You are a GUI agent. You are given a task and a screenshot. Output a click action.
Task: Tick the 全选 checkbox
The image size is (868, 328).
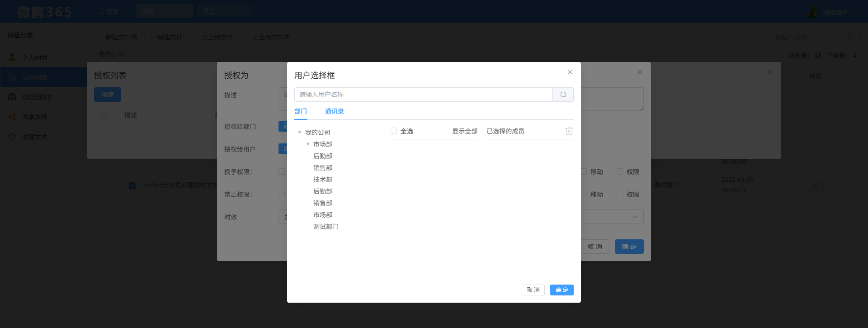pyautogui.click(x=394, y=131)
